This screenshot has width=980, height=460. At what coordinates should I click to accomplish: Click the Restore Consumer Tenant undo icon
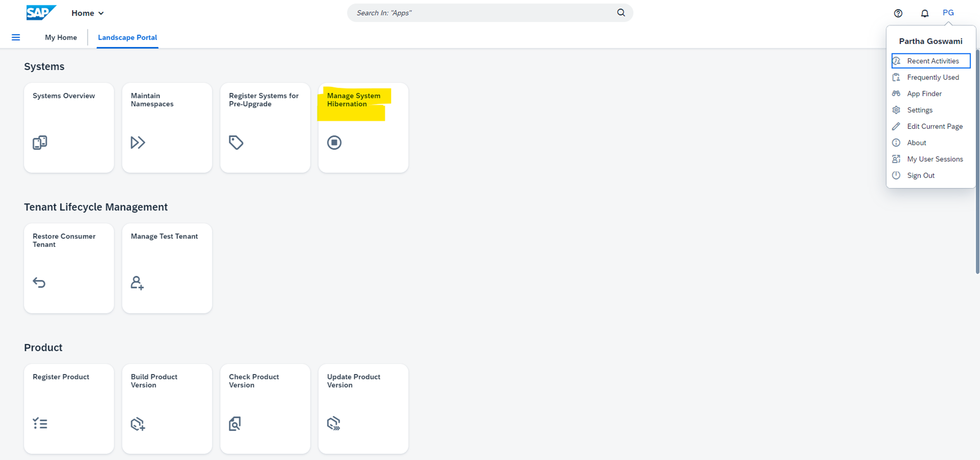39,283
